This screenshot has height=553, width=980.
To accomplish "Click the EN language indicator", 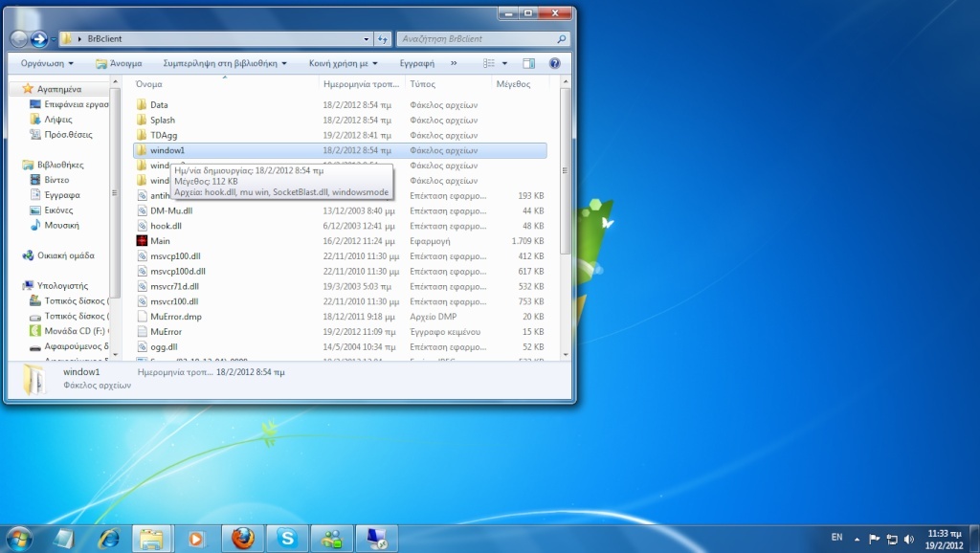I will coord(836,538).
